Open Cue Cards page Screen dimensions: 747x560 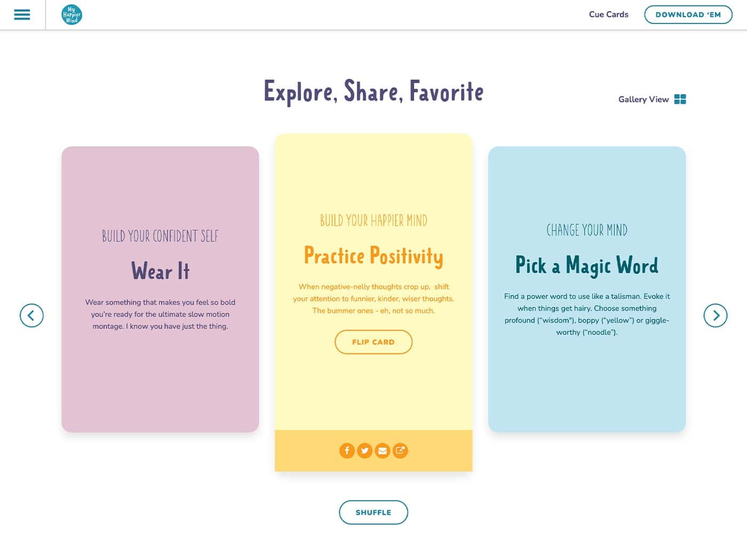(x=608, y=14)
